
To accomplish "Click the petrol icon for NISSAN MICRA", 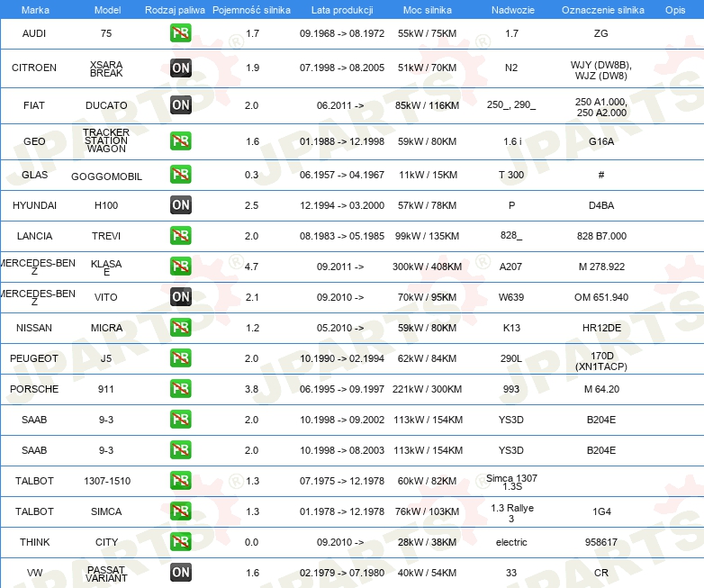I will coord(180,327).
